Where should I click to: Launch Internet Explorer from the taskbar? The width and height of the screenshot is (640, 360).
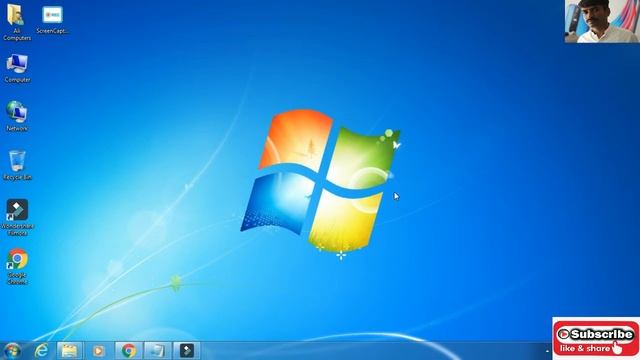pos(41,351)
